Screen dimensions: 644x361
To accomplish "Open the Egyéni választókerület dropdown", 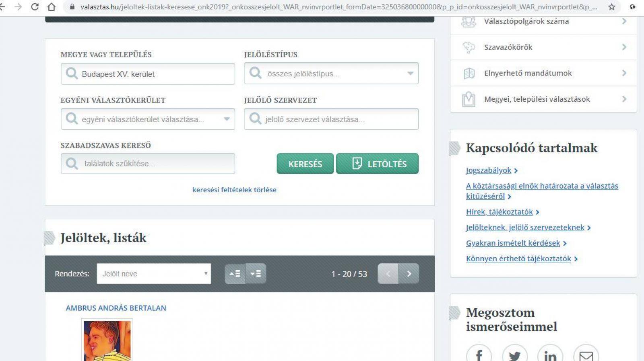I will 148,119.
